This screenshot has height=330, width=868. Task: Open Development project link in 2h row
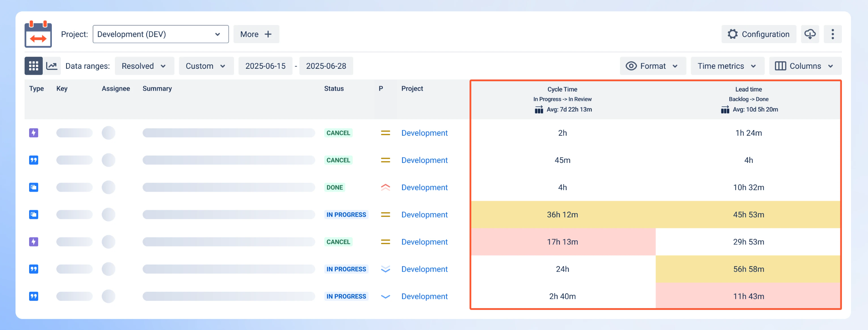[425, 133]
